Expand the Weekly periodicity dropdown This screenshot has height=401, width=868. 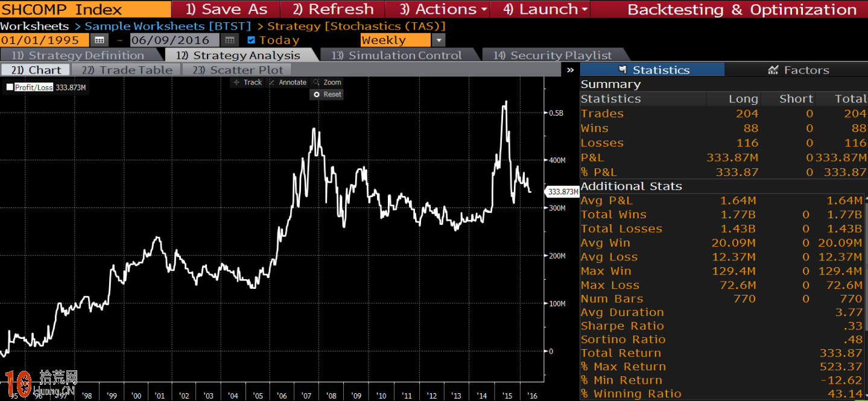tap(439, 40)
